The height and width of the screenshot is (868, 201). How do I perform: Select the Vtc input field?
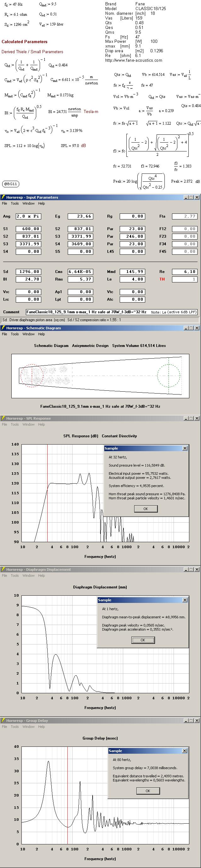[x=133, y=292]
